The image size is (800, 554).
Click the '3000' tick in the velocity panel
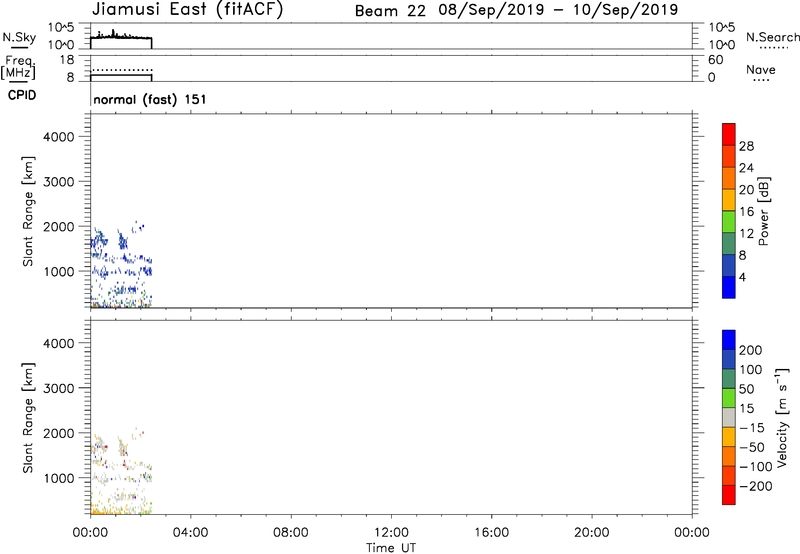pyautogui.click(x=59, y=388)
